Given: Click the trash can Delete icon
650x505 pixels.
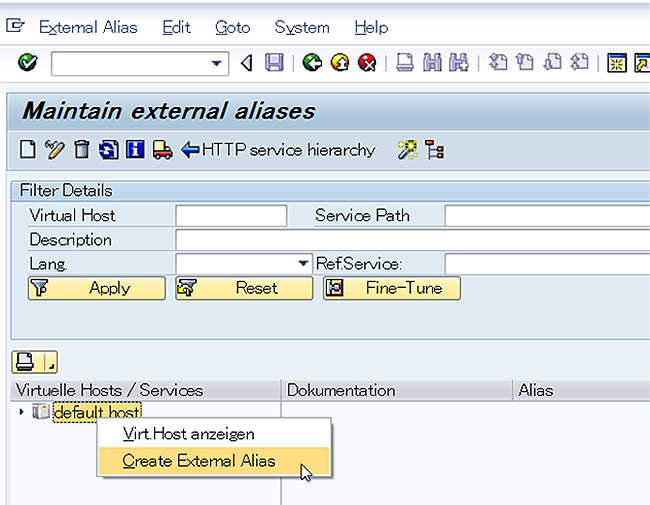Looking at the screenshot, I should point(82,149).
